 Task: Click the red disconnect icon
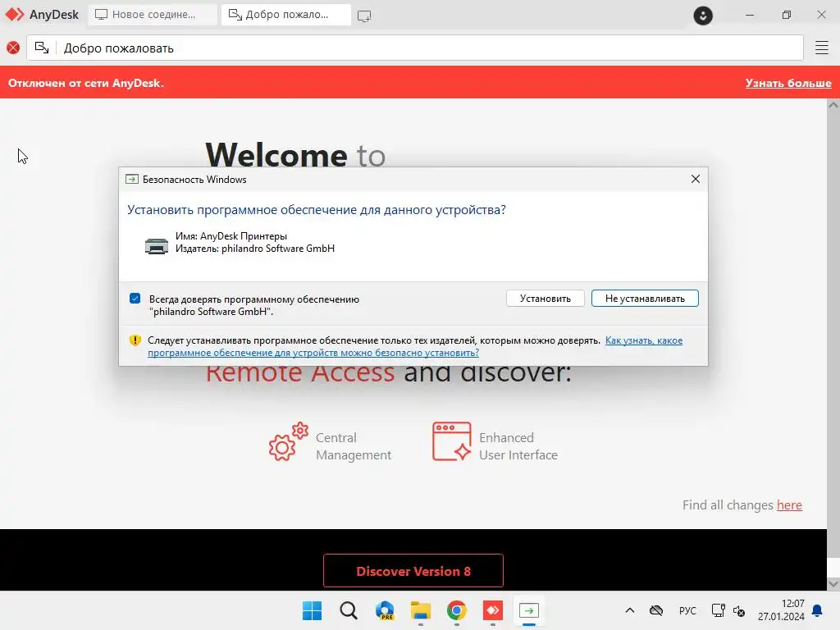click(x=13, y=48)
